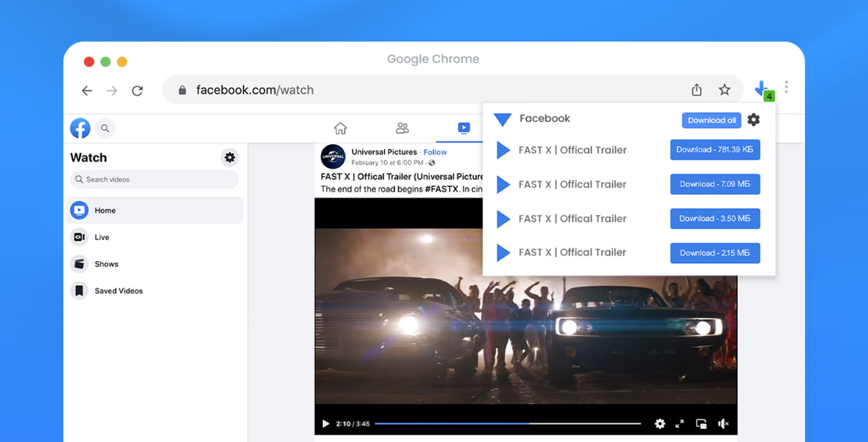This screenshot has height=442, width=868.
Task: Open the share icon in address bar
Action: pos(697,90)
